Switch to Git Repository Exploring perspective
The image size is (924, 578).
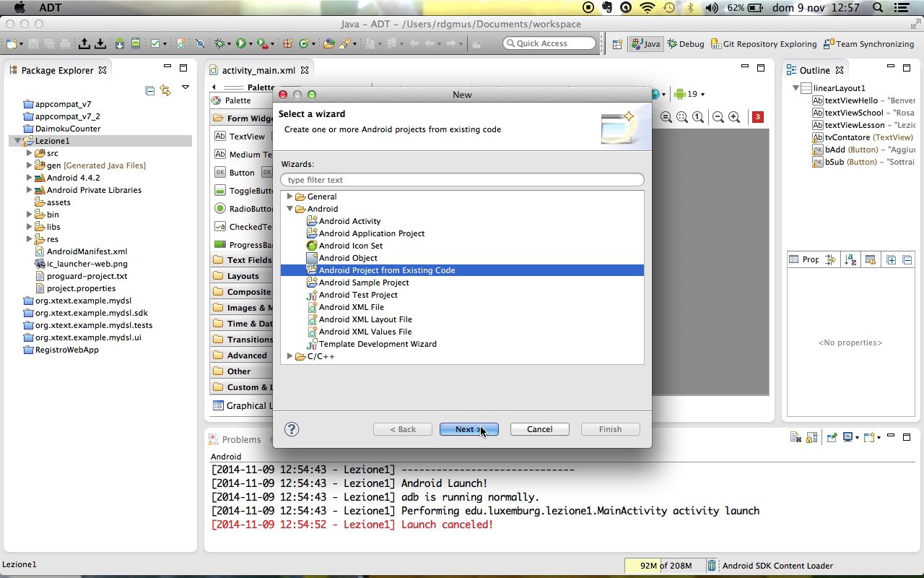pyautogui.click(x=764, y=44)
